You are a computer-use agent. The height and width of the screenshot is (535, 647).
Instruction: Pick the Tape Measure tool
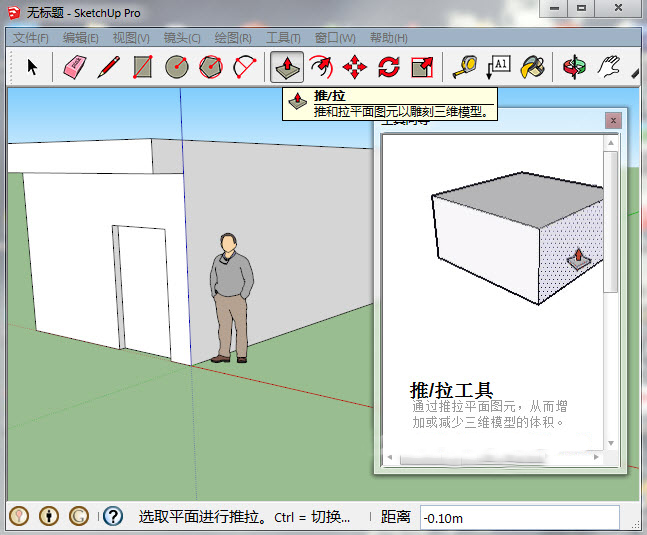(x=465, y=67)
